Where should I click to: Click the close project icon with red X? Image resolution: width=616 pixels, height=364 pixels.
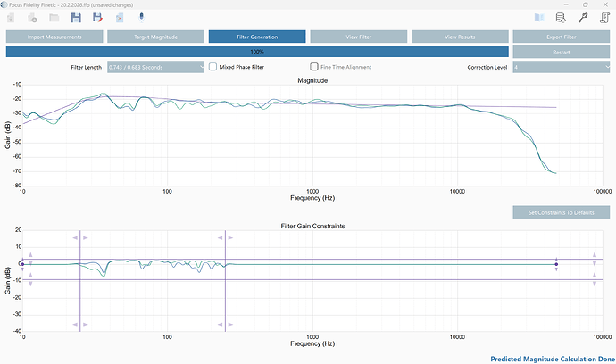coord(120,18)
